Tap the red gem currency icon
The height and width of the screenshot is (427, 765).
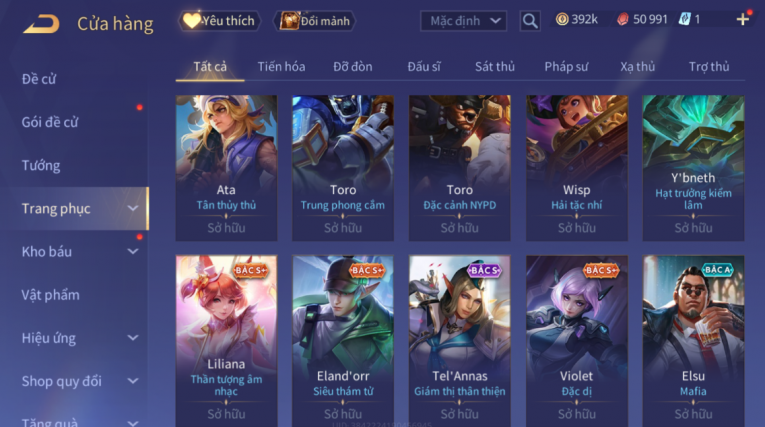[x=623, y=20]
